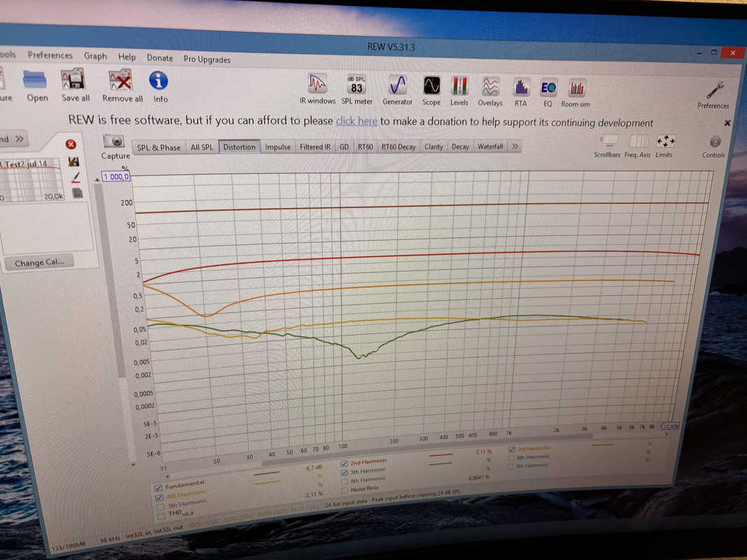The image size is (747, 560).
Task: Switch to SPL & Phase tab
Action: tap(159, 148)
